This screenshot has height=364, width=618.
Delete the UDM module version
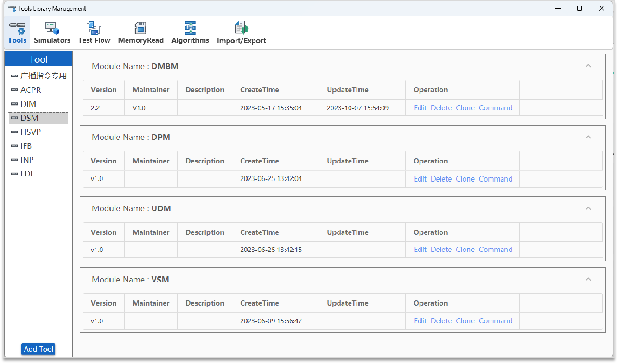pyautogui.click(x=441, y=249)
